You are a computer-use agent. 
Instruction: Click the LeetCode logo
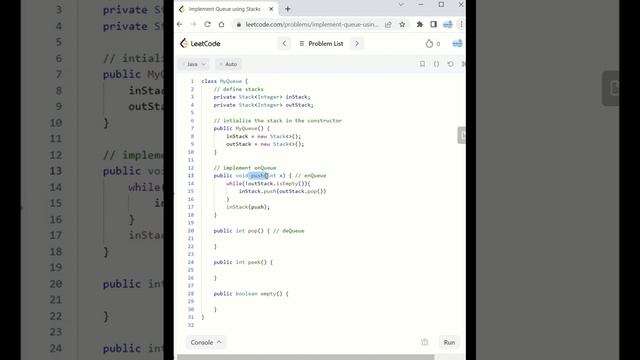(x=200, y=43)
